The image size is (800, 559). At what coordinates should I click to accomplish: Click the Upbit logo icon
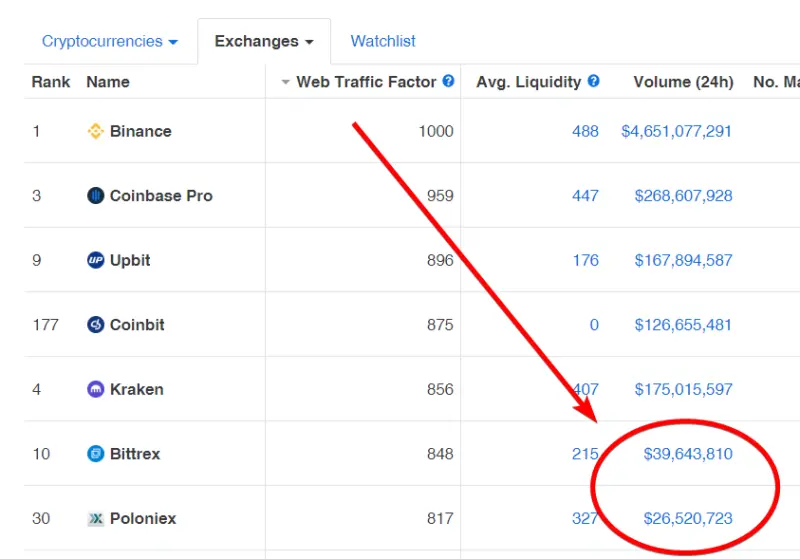tap(95, 260)
